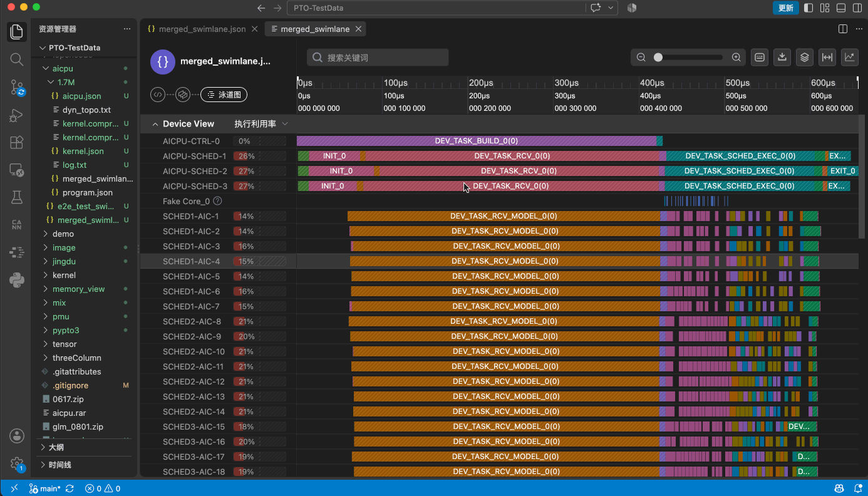Collapse the Device View section

(x=155, y=124)
